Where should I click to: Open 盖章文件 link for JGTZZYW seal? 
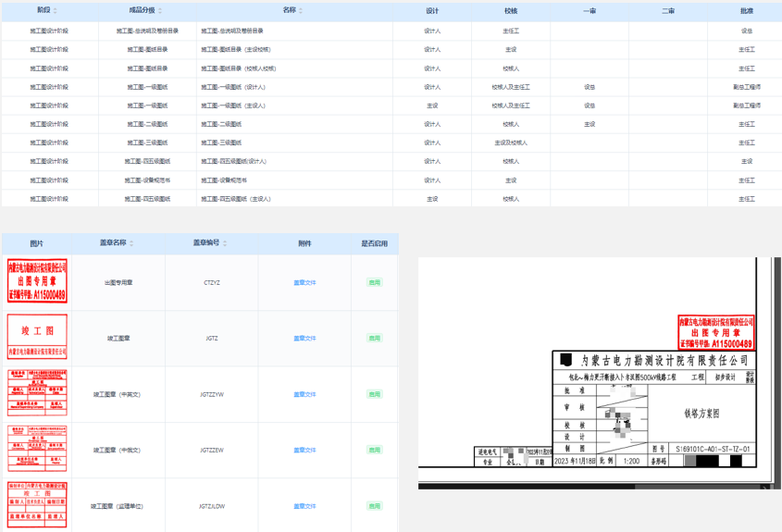(304, 394)
